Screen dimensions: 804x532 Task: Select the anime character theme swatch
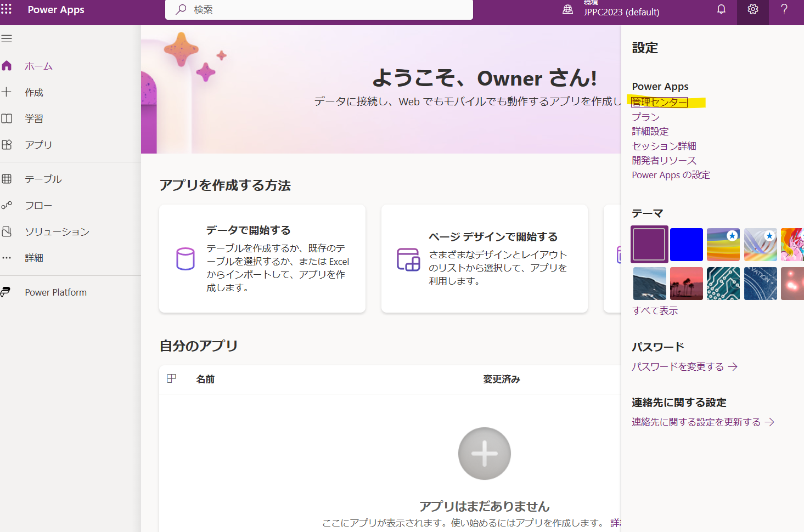click(792, 245)
